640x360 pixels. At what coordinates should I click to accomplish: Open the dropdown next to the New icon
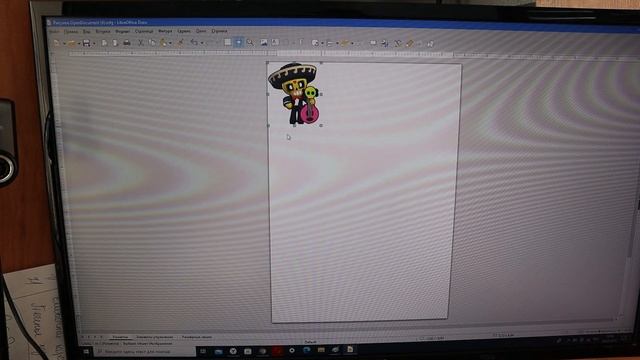tap(64, 43)
